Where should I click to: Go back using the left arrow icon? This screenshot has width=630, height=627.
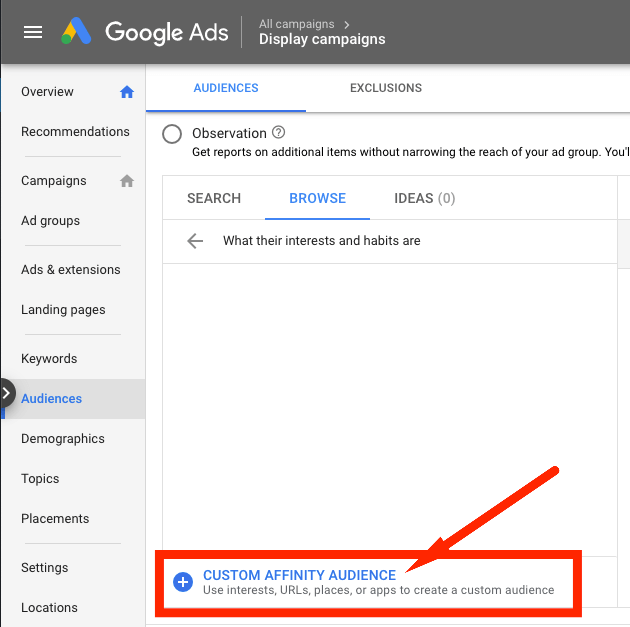tap(195, 241)
